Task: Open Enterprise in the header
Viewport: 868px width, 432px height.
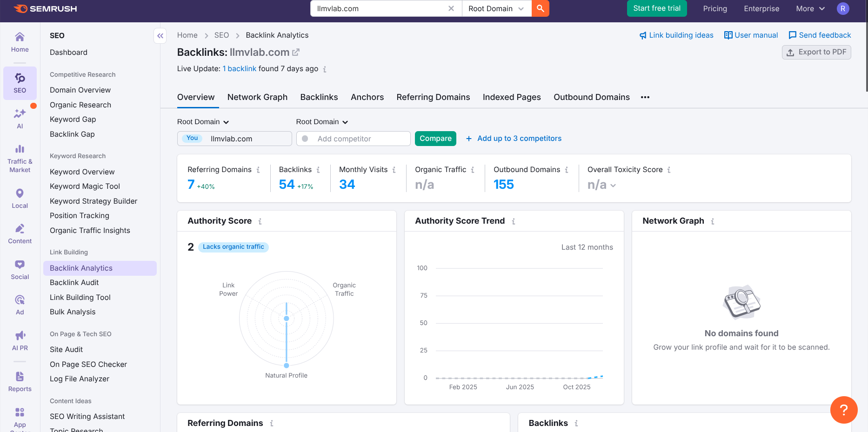Action: [x=761, y=8]
